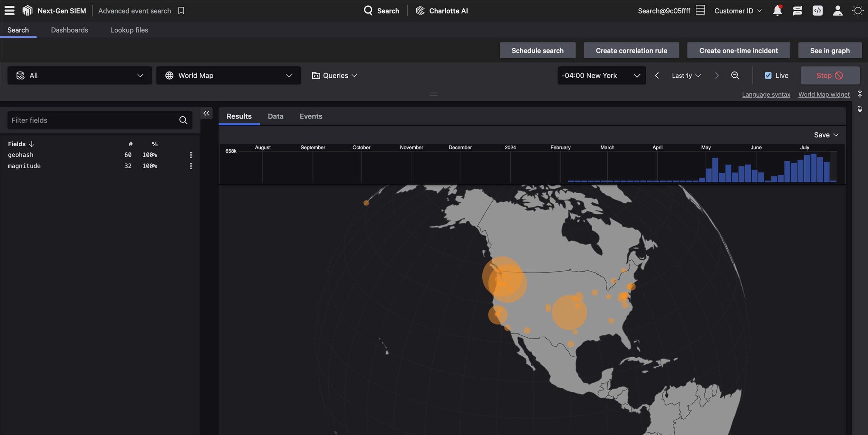Click the # column header
This screenshot has height=435, width=868.
(130, 144)
